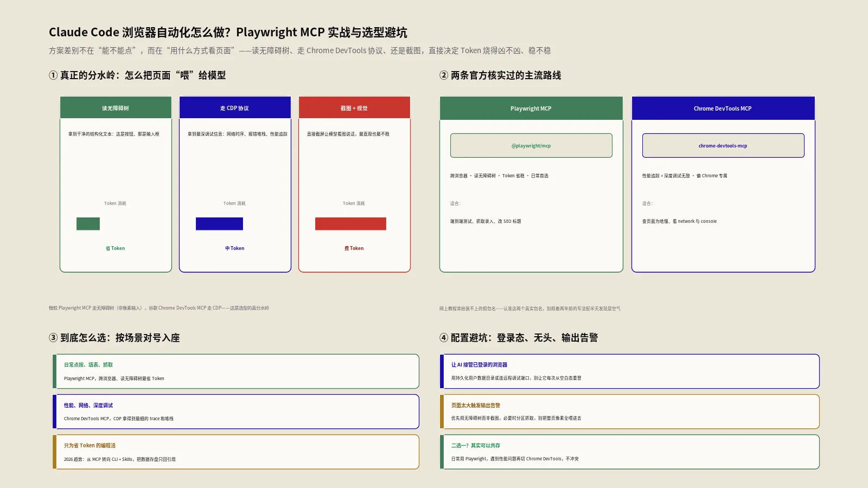
Task: Select the green Playwright MCP header
Action: (531, 108)
